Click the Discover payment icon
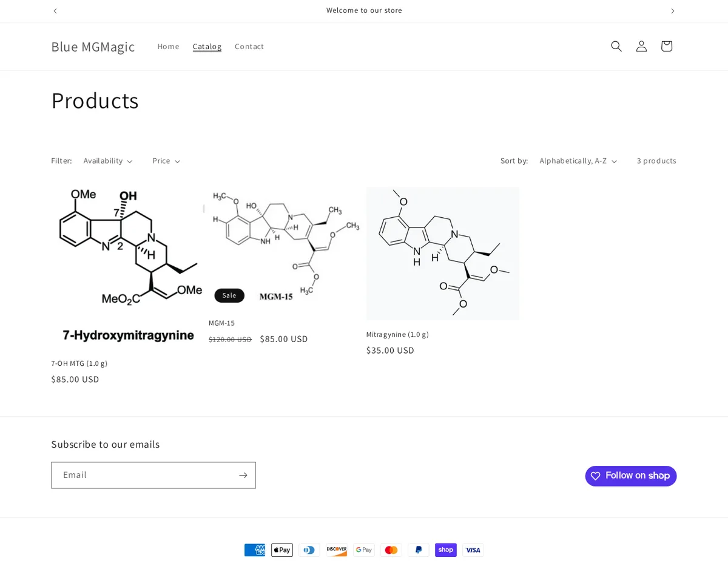 [x=337, y=550]
